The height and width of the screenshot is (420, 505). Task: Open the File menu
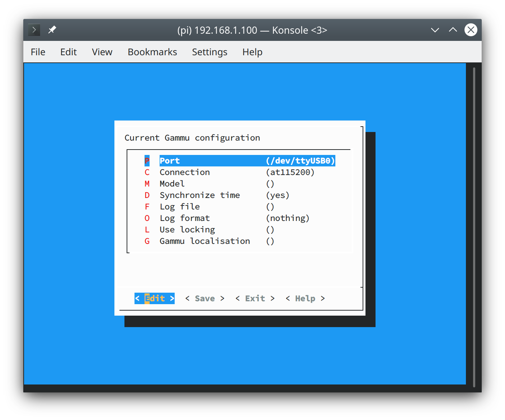point(38,52)
